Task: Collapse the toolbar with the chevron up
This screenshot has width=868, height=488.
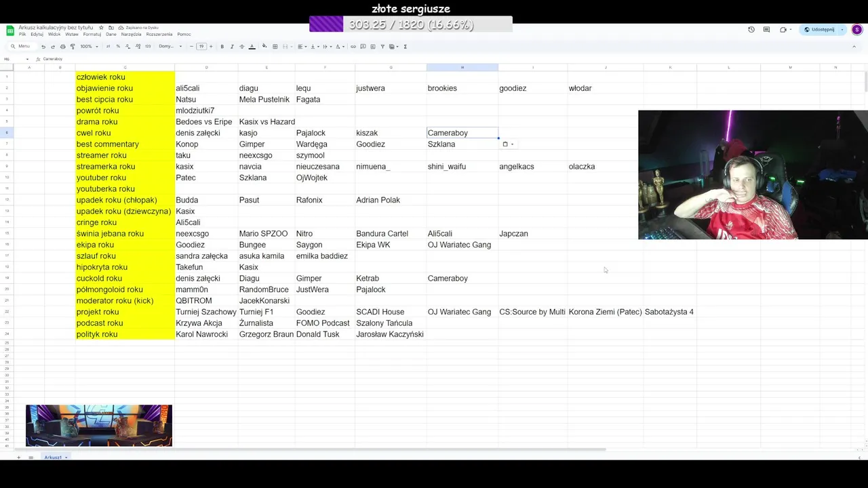Action: (854, 47)
